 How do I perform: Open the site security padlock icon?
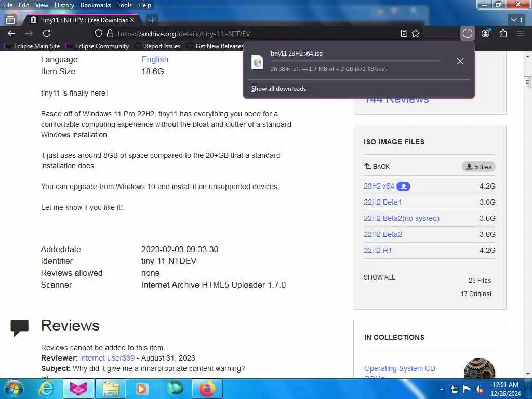coord(110,34)
